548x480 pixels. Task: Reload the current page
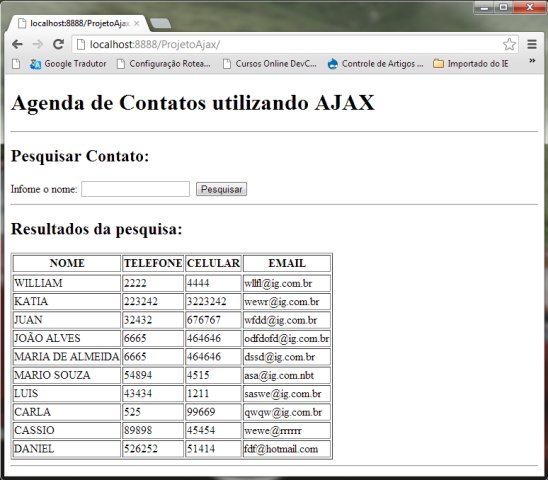click(x=58, y=44)
